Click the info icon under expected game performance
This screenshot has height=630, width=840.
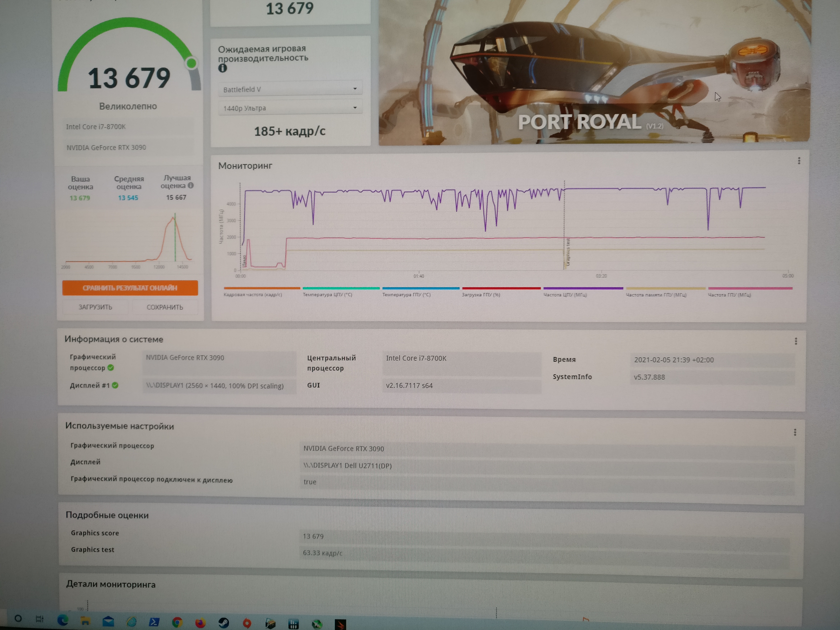pyautogui.click(x=222, y=68)
